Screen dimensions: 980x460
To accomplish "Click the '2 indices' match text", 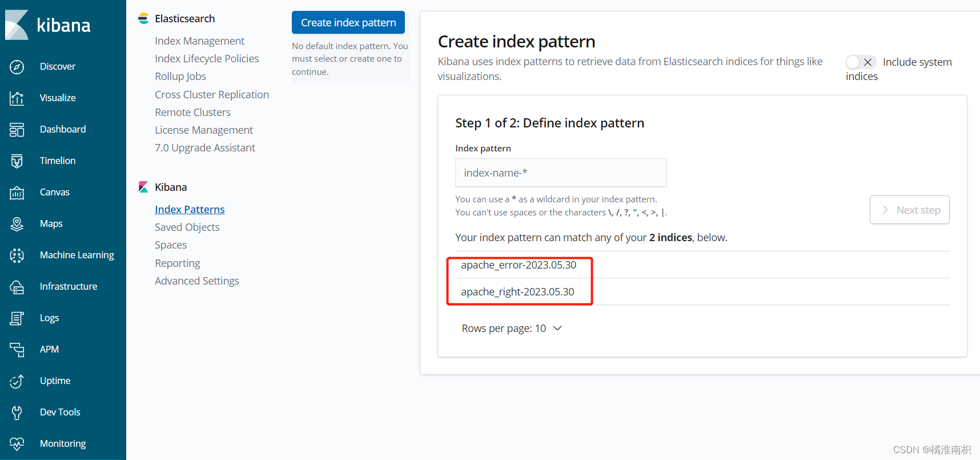I will click(670, 238).
